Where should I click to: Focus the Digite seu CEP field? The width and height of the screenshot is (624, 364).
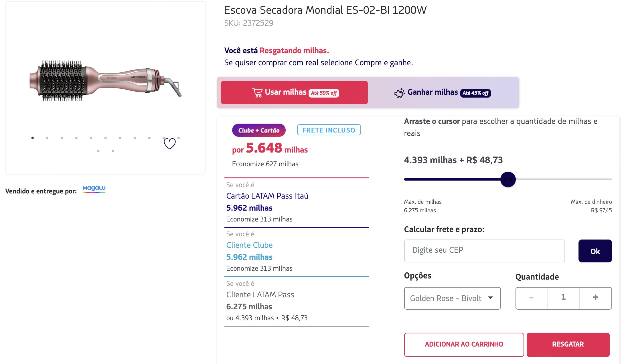coord(484,251)
